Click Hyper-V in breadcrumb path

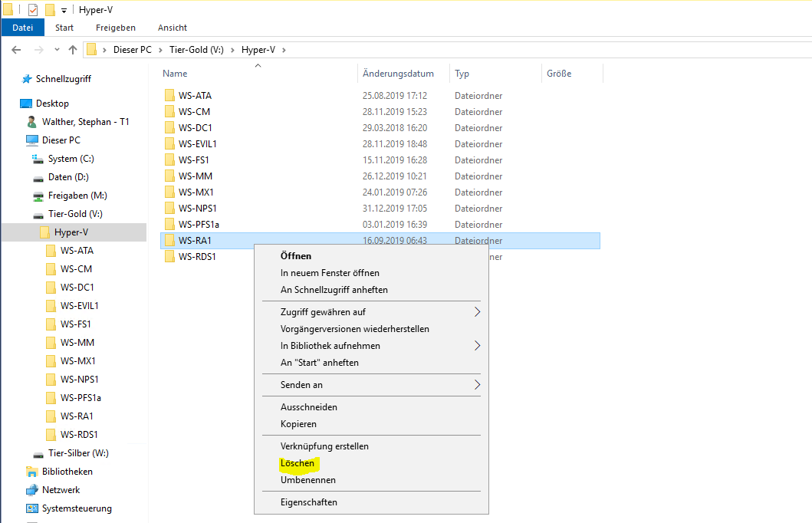point(258,50)
